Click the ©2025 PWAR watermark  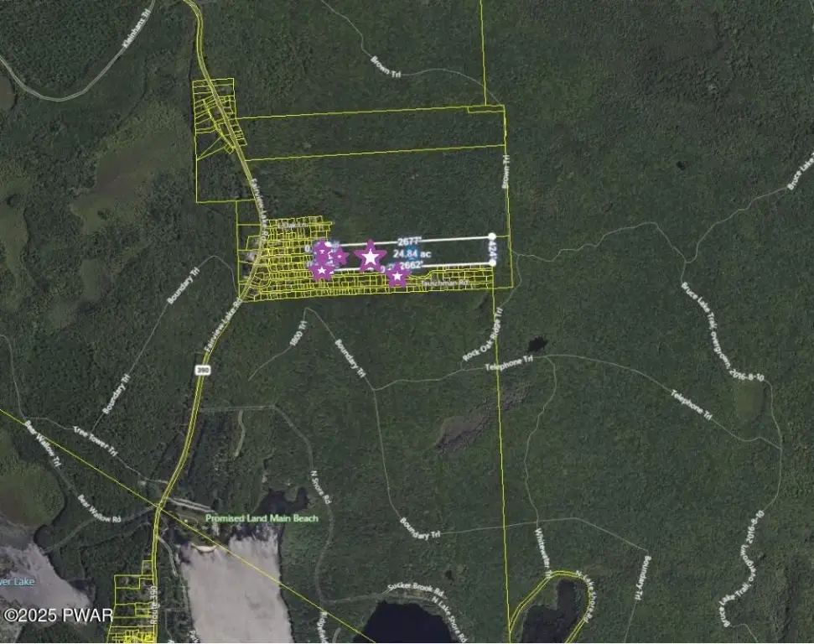tap(58, 615)
